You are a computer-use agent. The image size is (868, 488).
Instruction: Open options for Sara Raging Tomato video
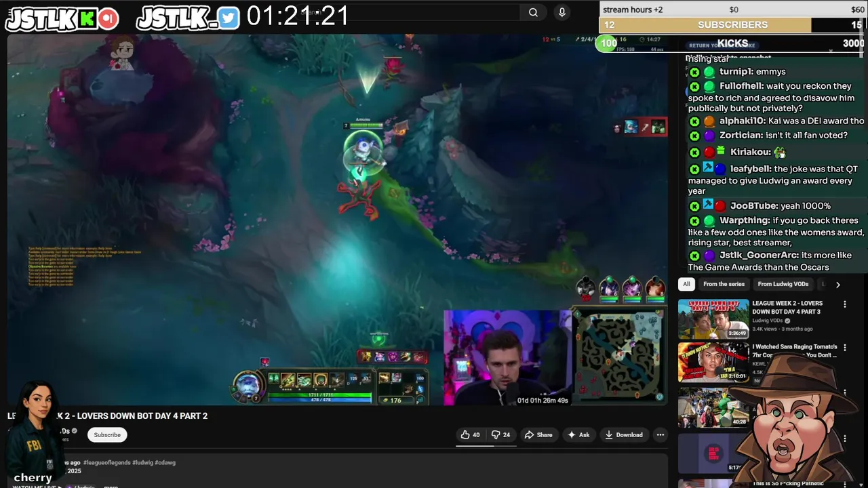844,348
